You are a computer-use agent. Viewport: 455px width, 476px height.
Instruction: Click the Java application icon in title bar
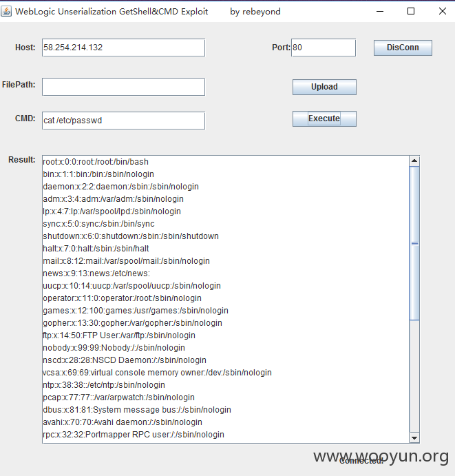[6, 11]
